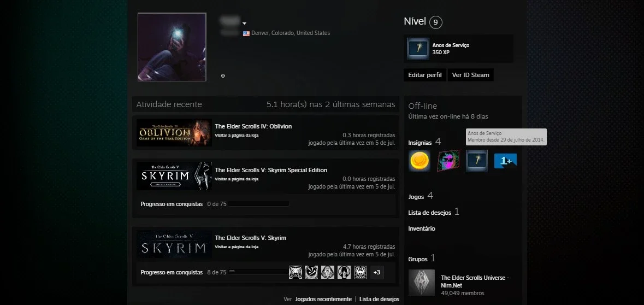Open the Skyrim Special Edition banner
Viewport: 644px width, 305px height.
coord(174,176)
